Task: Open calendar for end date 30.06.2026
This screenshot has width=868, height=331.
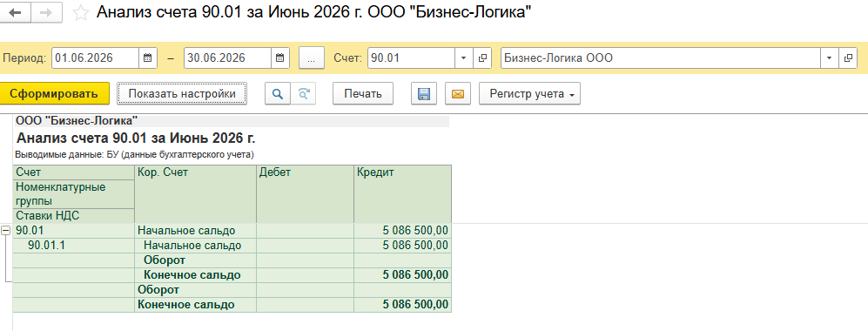Action: (279, 57)
